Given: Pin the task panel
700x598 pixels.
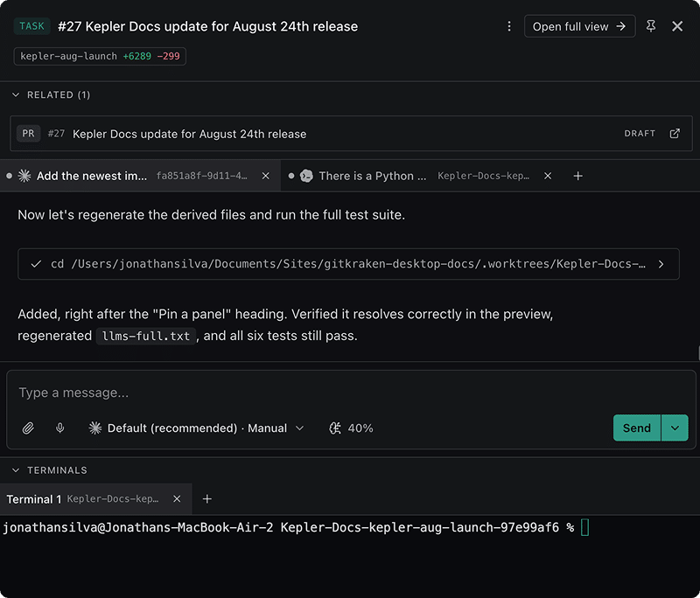Looking at the screenshot, I should coord(651,26).
